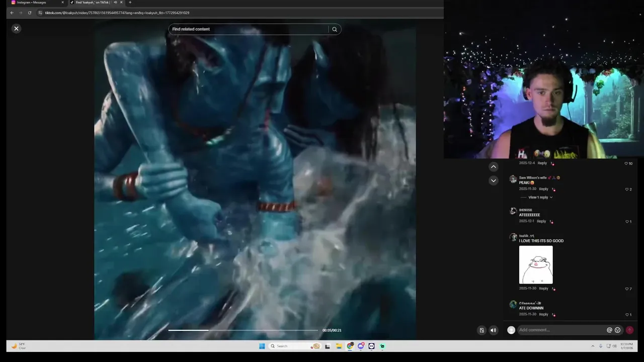
Task: Reply to the 2025-12-4 comment
Action: coord(542,163)
